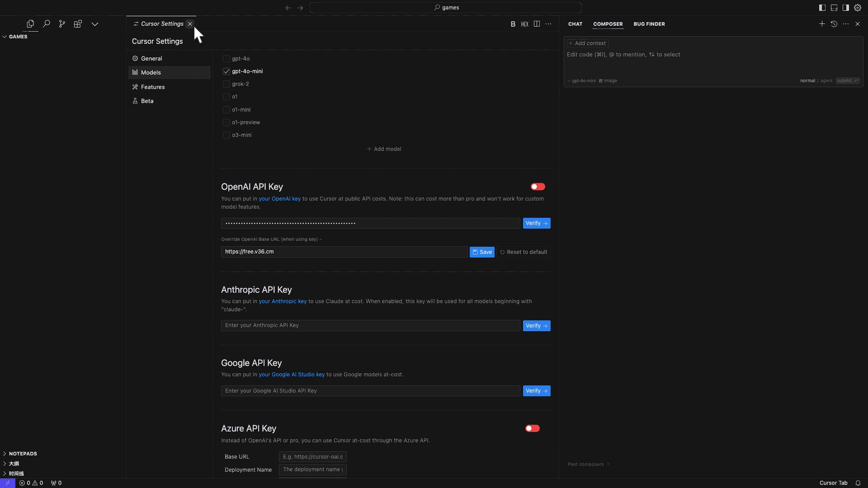Open the 'your OpenAI key' link
Viewport: 868px width, 488px height.
(279, 199)
